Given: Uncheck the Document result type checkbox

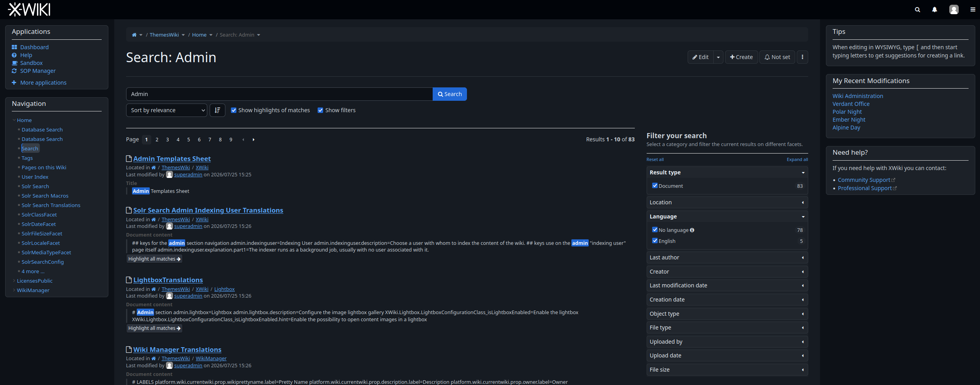Looking at the screenshot, I should [655, 185].
